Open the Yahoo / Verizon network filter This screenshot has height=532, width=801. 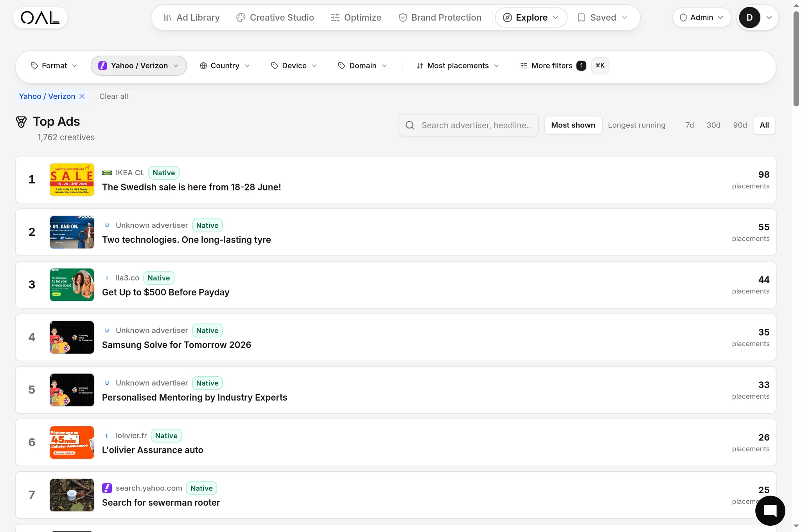click(139, 66)
